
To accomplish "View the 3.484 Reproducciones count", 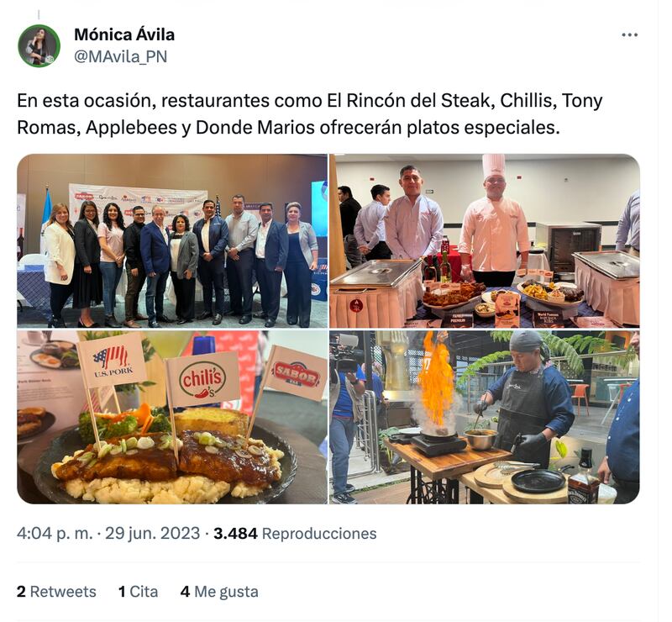I will click(296, 533).
